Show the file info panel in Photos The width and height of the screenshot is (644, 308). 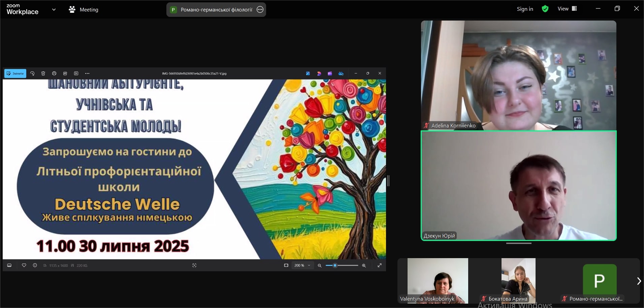[x=35, y=266]
